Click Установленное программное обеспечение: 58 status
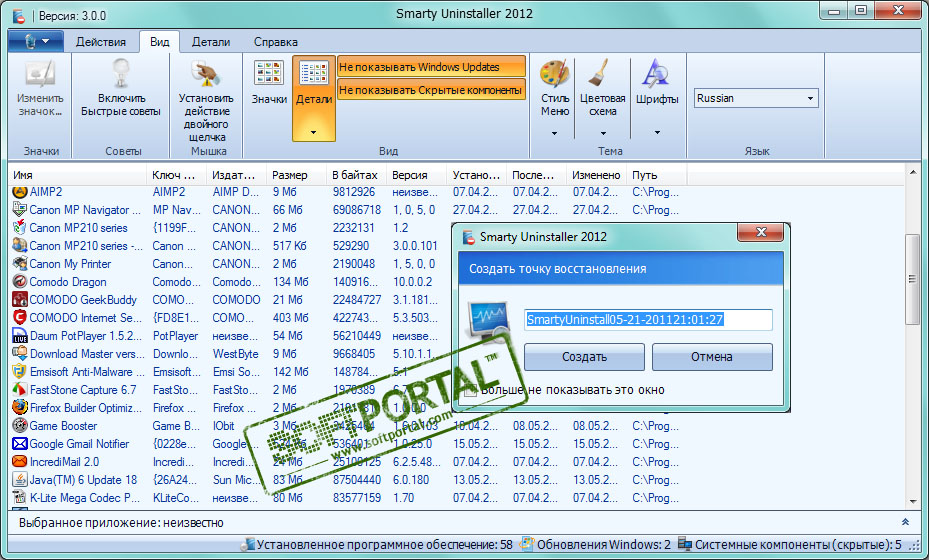Viewport: 929px width, 560px height. click(x=378, y=545)
